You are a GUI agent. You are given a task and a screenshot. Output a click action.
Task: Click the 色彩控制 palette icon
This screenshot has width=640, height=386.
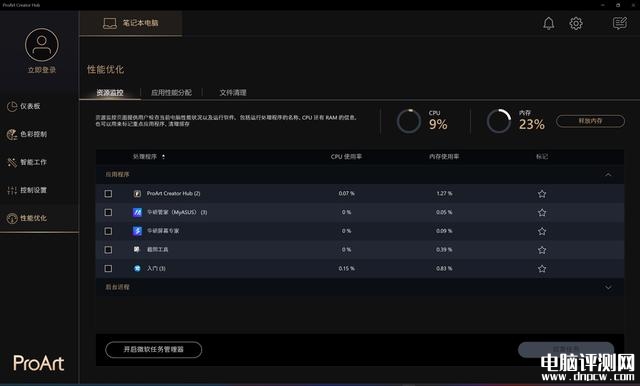click(12, 134)
